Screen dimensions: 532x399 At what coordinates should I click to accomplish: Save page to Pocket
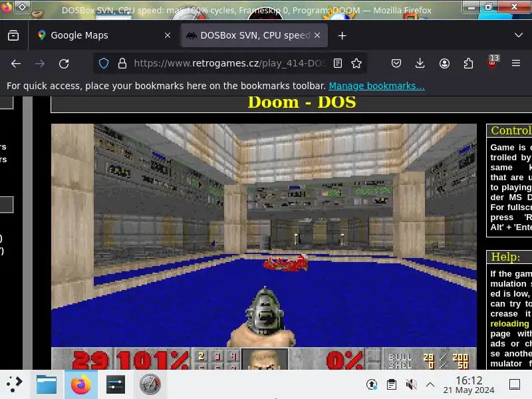click(396, 63)
